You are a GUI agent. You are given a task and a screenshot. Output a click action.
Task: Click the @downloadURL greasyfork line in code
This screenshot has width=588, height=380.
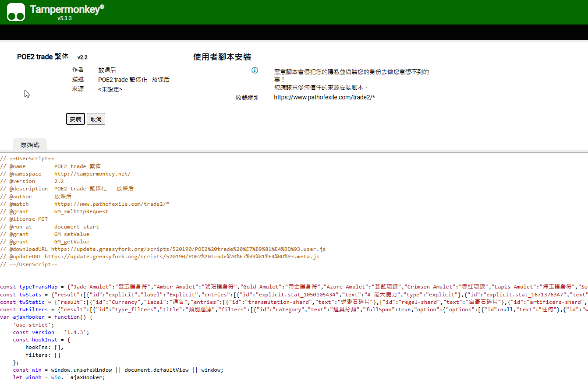pos(163,249)
